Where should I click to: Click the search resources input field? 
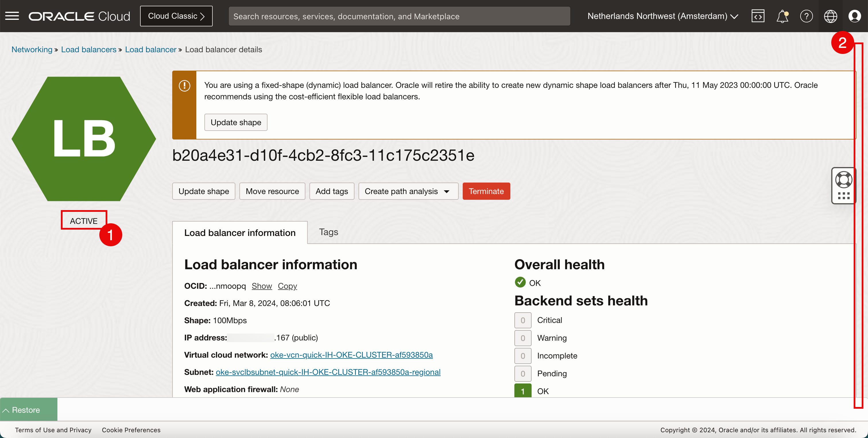click(399, 16)
